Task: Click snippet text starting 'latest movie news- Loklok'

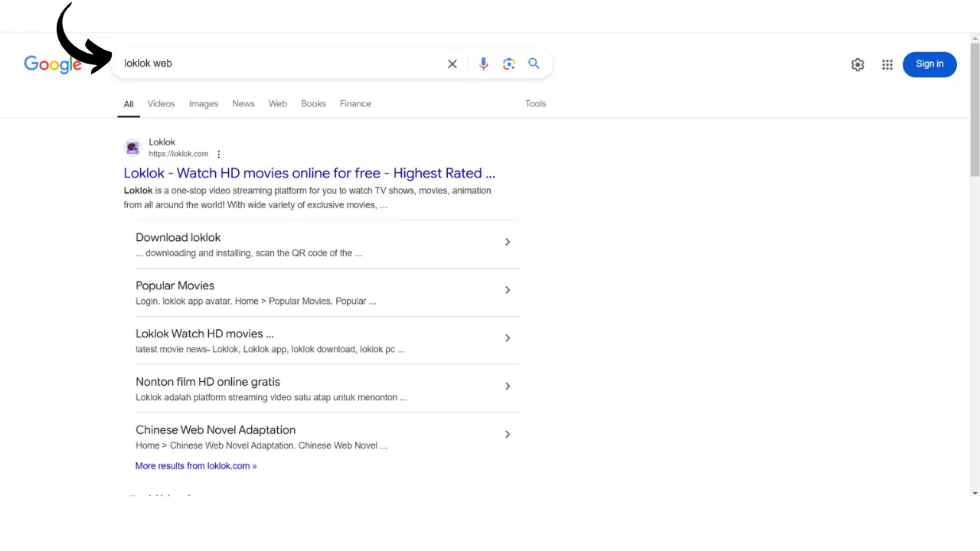Action: click(270, 350)
